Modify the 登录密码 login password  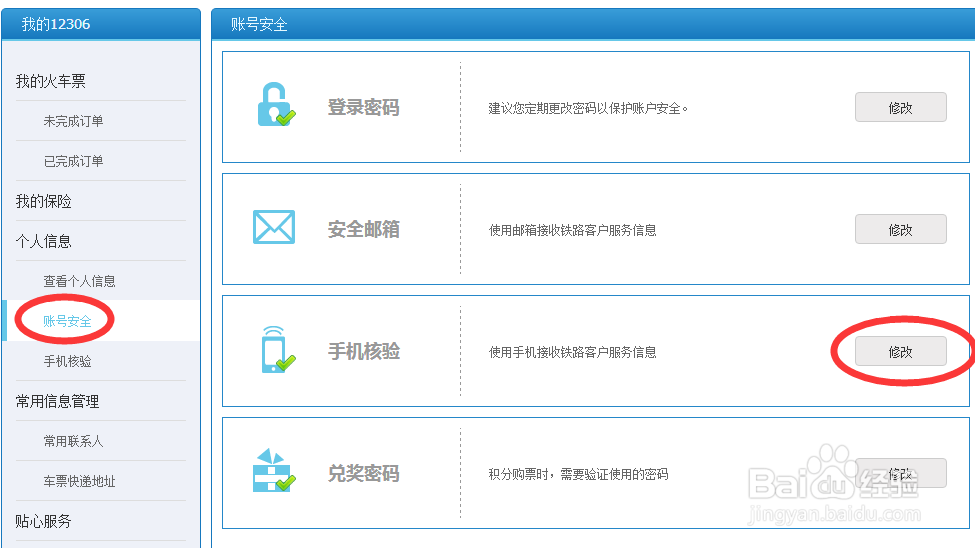tap(900, 108)
